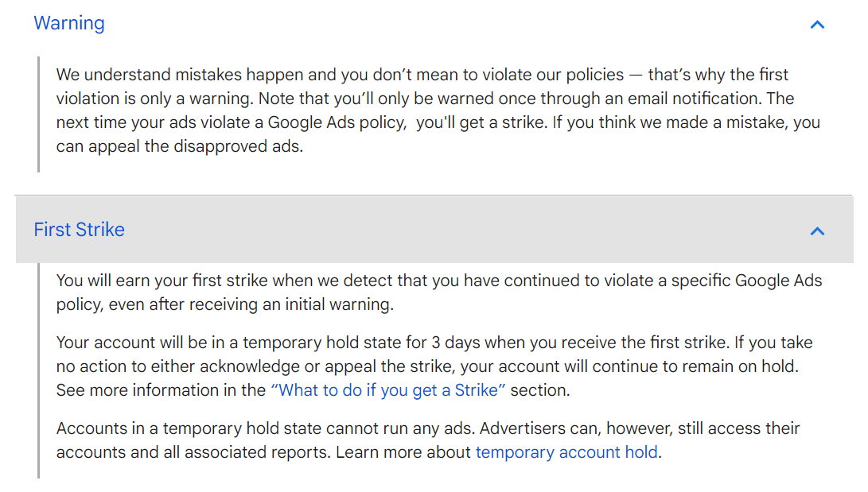Click the shaded First Strike header bar
Screen dimensions: 868x492
pos(434,229)
